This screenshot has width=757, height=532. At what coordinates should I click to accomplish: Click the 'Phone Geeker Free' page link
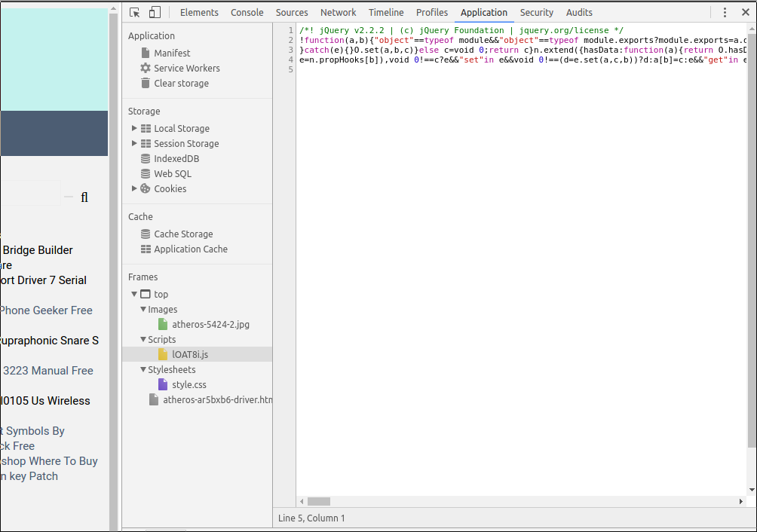pos(46,310)
